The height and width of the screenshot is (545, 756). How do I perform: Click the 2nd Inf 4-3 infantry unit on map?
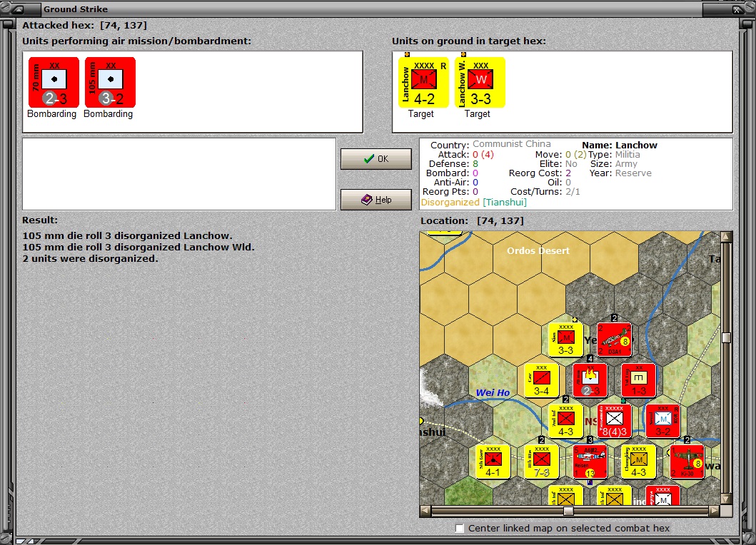tap(565, 421)
